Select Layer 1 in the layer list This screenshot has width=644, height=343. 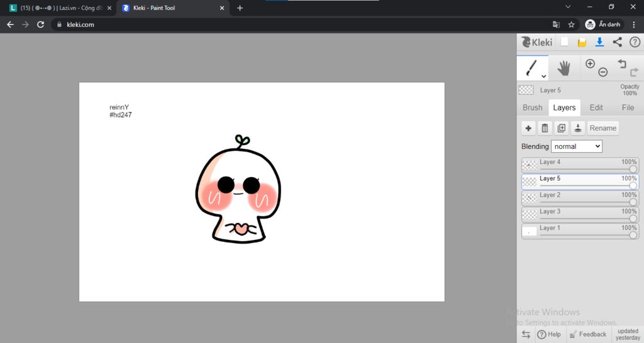[x=580, y=231]
